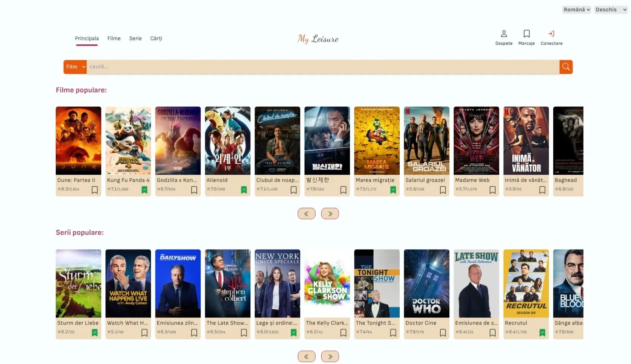631x364 pixels.
Task: Bookmark Madame Web
Action: 493,190
